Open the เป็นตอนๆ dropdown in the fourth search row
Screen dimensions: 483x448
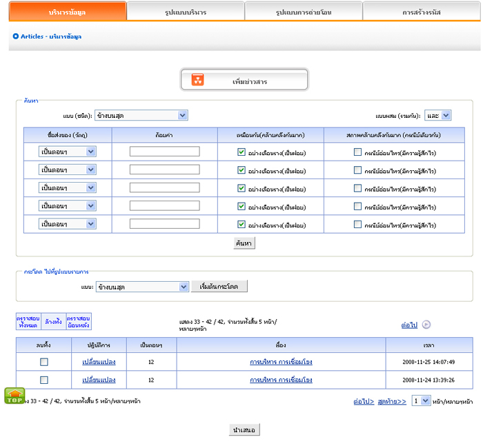tap(67, 206)
